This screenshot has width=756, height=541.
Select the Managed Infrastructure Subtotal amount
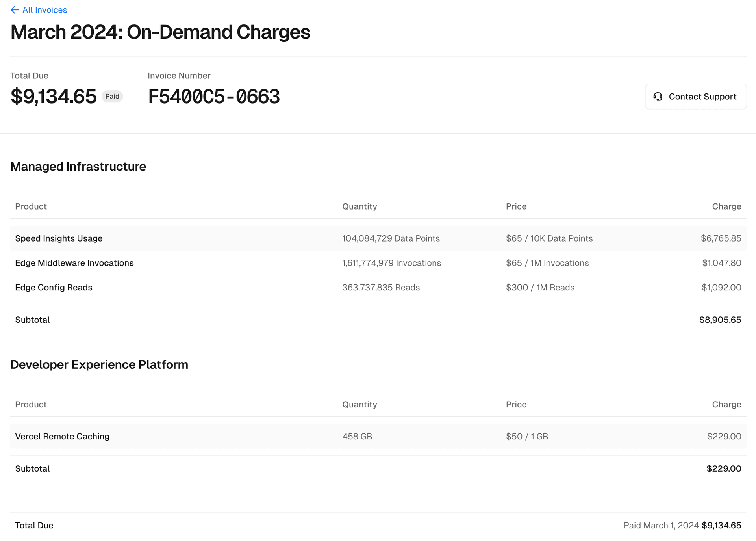click(720, 320)
